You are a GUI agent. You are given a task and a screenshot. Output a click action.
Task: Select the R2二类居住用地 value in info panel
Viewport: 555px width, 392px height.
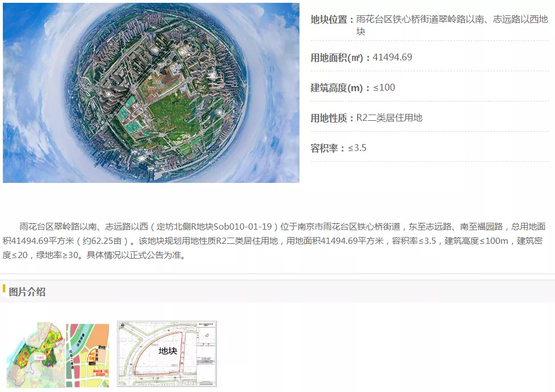pos(390,118)
